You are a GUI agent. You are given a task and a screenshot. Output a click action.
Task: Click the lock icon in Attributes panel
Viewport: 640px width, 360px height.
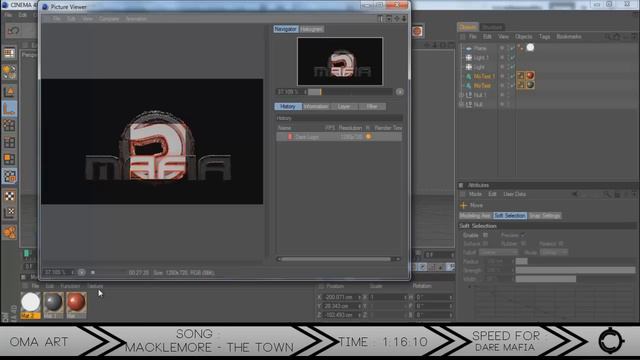pyautogui.click(x=617, y=194)
